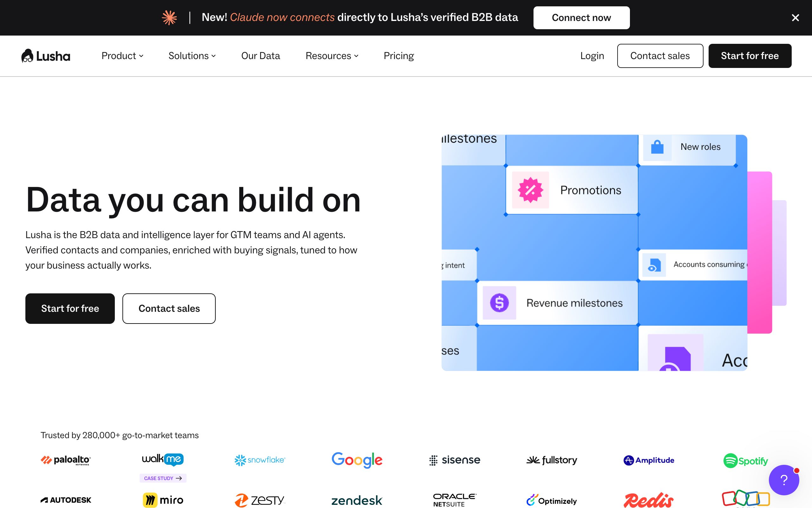Click the Zendesk logo
This screenshot has height=508, width=812.
[x=357, y=500]
